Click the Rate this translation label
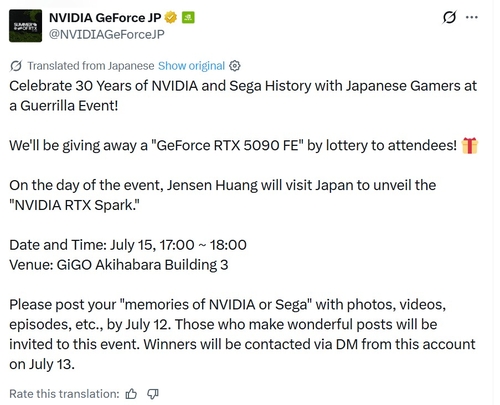The image size is (500, 405). (x=64, y=394)
